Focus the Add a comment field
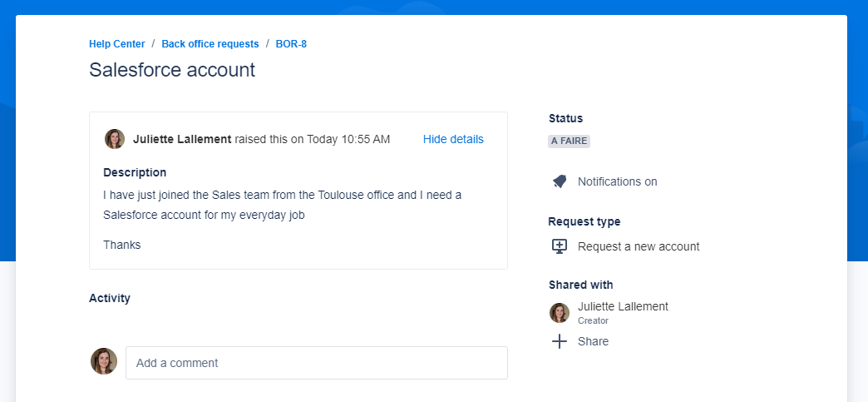The image size is (868, 402). (x=316, y=363)
